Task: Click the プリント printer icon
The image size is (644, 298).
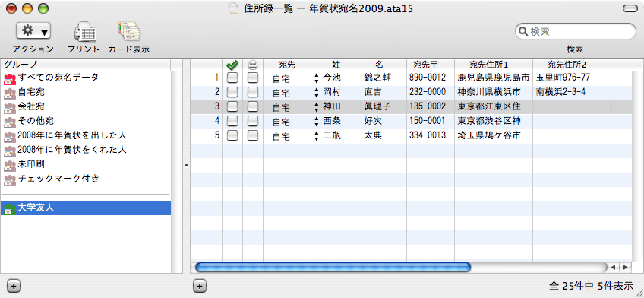Action: [85, 33]
